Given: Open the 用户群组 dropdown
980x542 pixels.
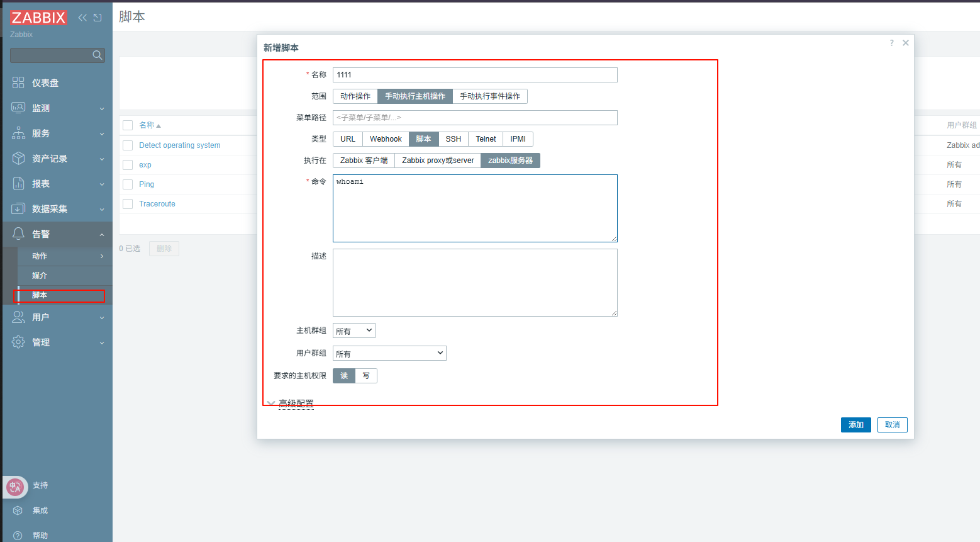Looking at the screenshot, I should coord(389,354).
